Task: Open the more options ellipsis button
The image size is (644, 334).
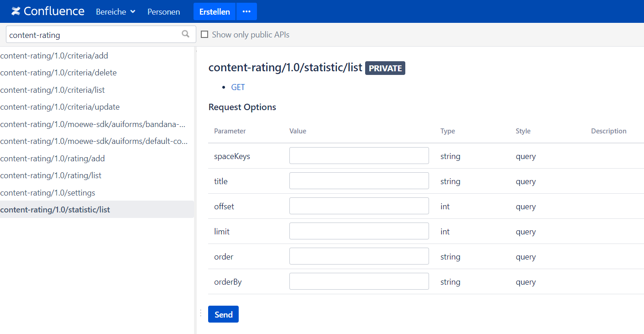Action: point(246,11)
